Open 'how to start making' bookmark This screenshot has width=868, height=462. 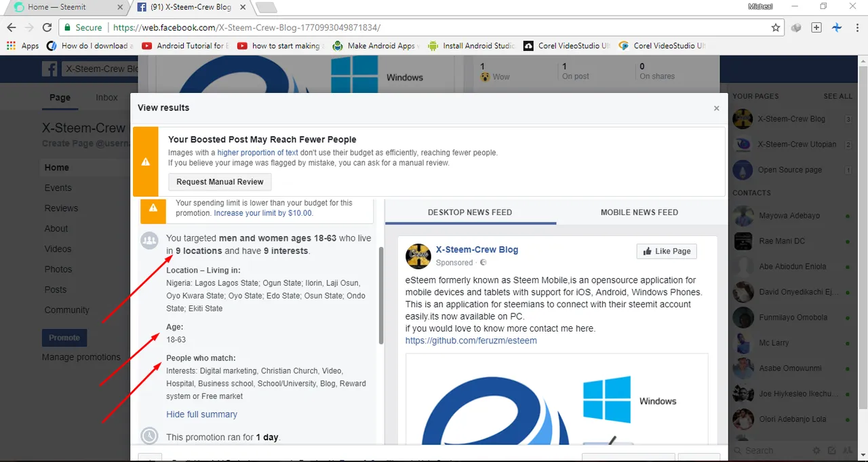[281, 46]
